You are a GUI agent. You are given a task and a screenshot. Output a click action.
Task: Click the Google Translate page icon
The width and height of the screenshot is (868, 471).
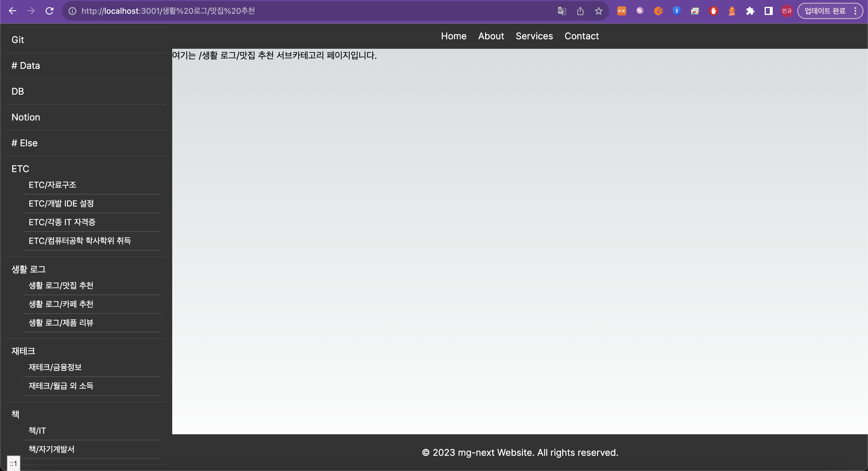(x=562, y=11)
